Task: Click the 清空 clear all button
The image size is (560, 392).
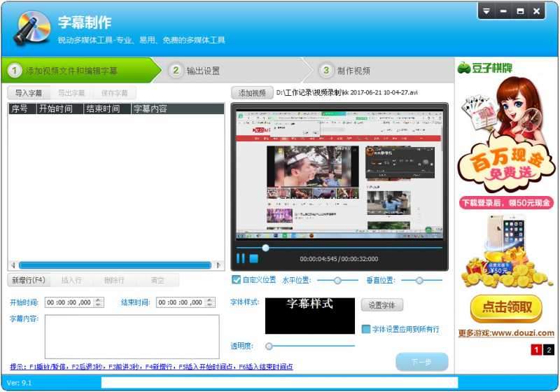Action: click(x=157, y=280)
